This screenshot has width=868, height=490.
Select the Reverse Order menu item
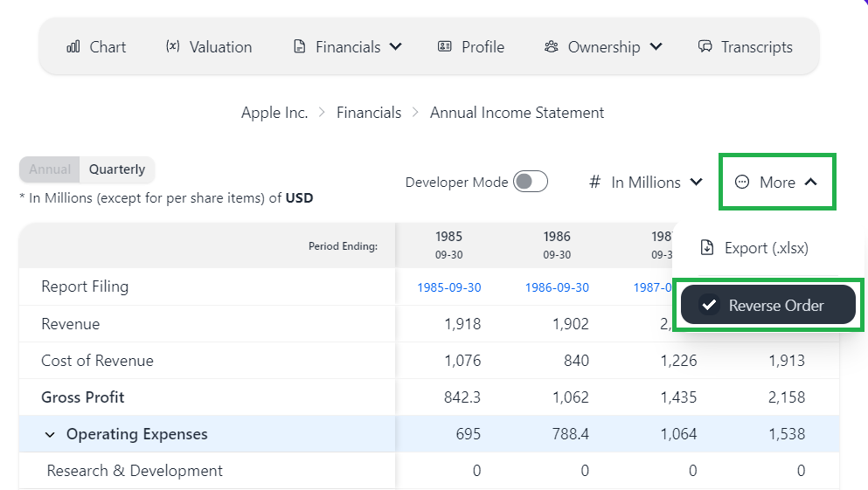point(768,305)
